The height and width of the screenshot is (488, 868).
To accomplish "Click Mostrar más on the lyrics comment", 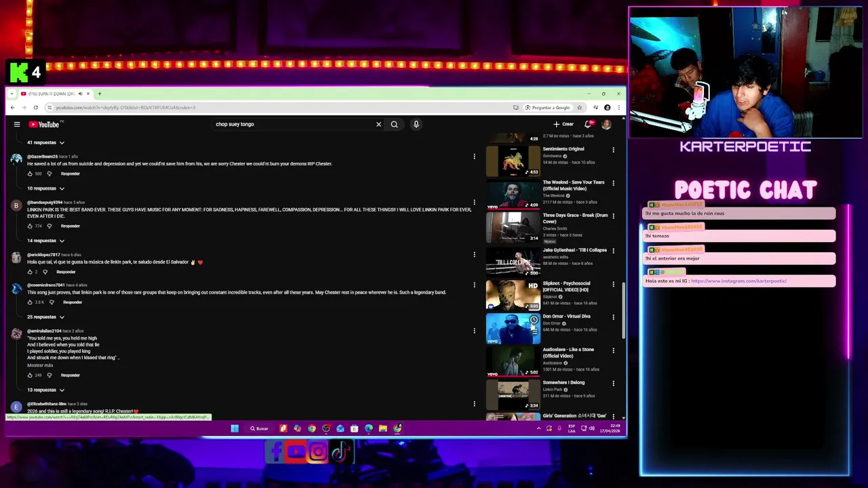I will point(40,365).
